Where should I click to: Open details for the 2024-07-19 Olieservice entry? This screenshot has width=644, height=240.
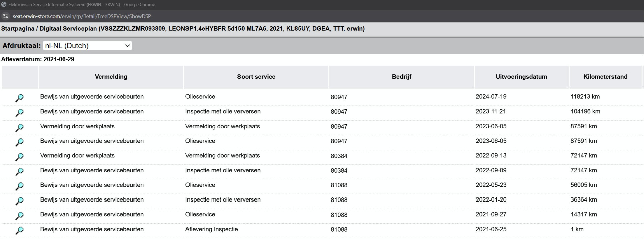[x=19, y=98]
